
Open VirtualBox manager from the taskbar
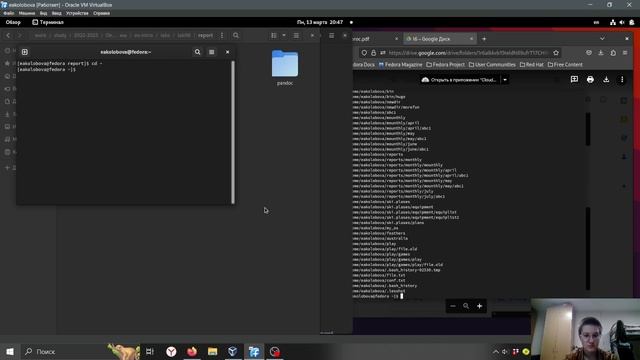tap(233, 351)
